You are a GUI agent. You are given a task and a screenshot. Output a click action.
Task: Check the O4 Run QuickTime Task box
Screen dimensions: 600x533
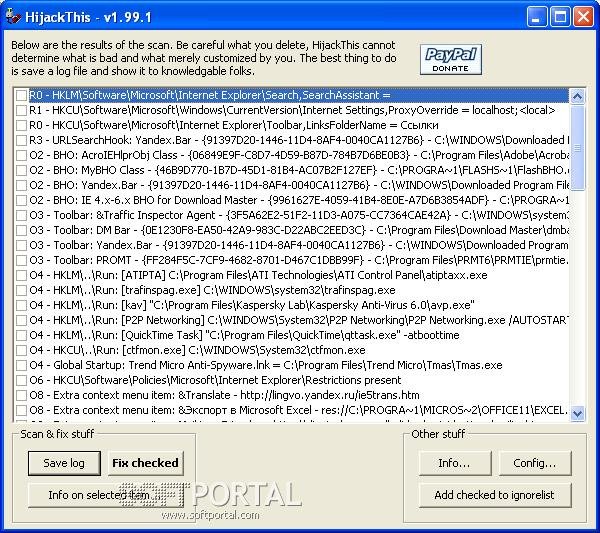[x=21, y=335]
